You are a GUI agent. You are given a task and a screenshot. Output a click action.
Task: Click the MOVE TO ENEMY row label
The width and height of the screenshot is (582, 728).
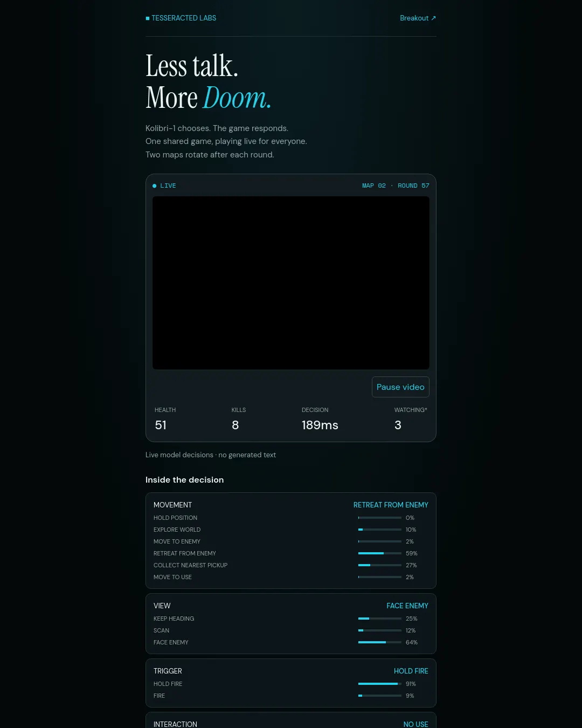click(177, 541)
